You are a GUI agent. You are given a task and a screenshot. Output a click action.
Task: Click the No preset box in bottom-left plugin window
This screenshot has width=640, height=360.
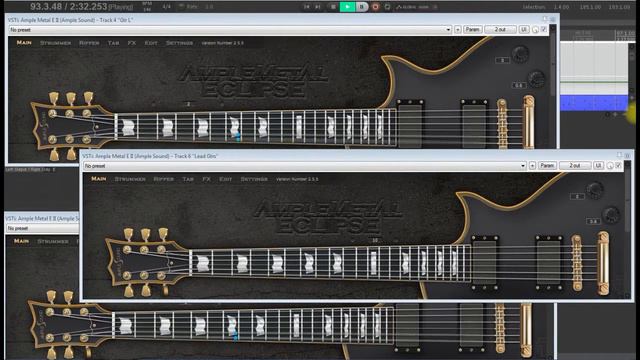click(42, 229)
